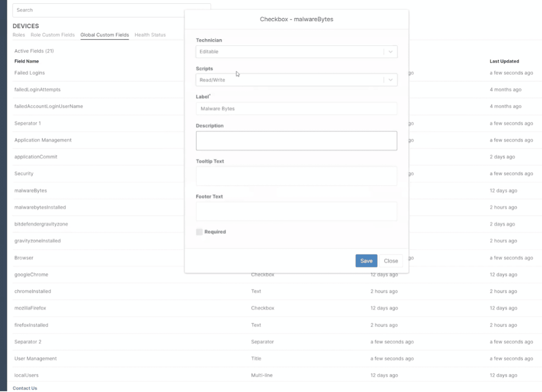Switch to the Health Status tab
The width and height of the screenshot is (542, 392).
pyautogui.click(x=150, y=34)
